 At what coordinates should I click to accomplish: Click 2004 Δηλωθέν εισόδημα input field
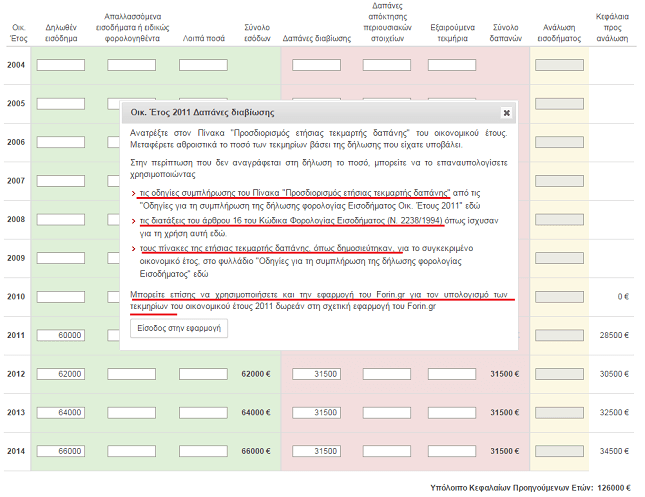click(61, 65)
